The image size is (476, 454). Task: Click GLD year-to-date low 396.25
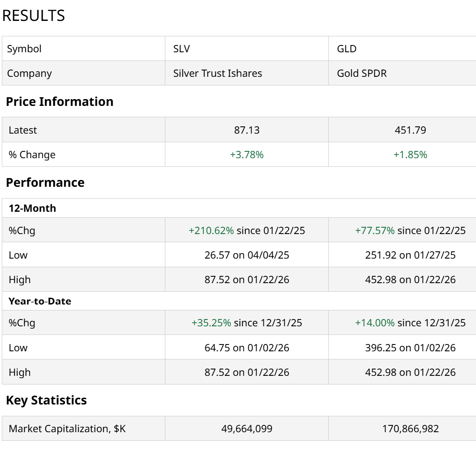[381, 348]
